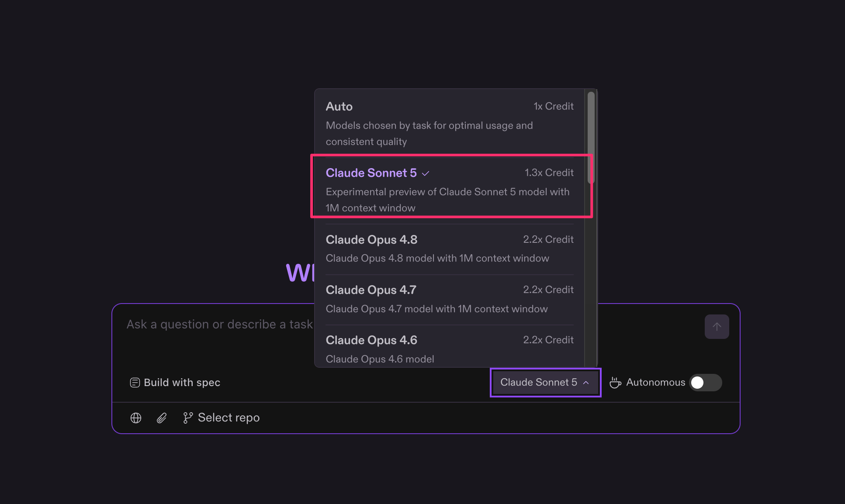The height and width of the screenshot is (504, 845).
Task: Click the checkmark next to Claude Sonnet 5
Action: tap(426, 173)
